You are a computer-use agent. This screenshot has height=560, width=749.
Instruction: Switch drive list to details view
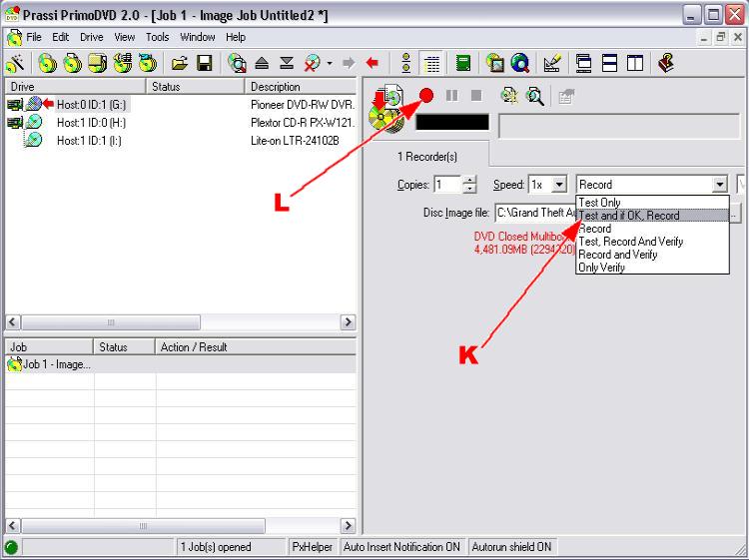coord(431,63)
